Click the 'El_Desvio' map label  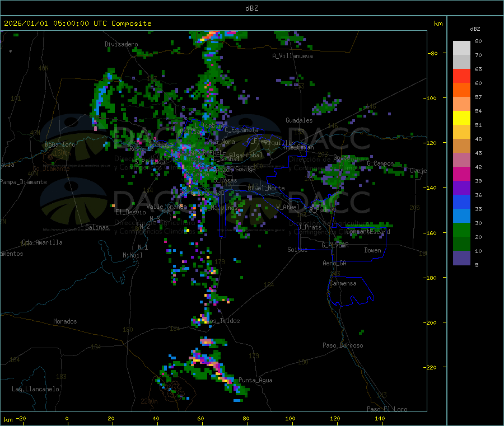(x=130, y=212)
